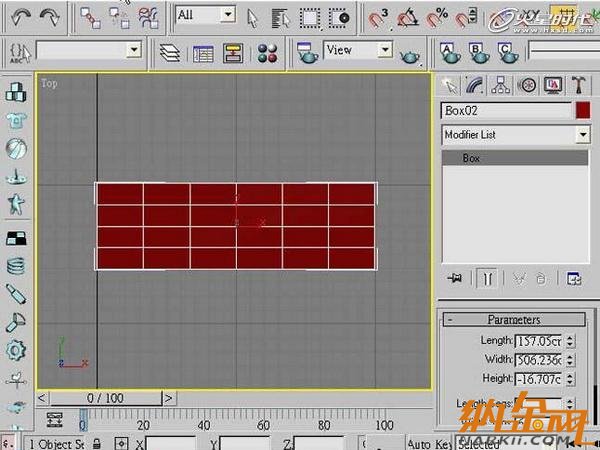Click the teapot icon labeled B
This screenshot has width=600, height=450.
(479, 53)
